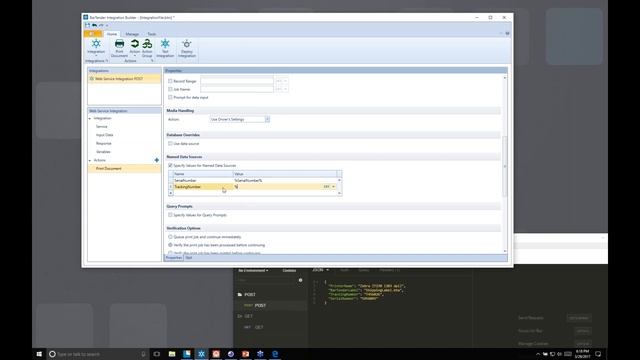Viewport: 640px width, 360px height.
Task: Click the Windows Start button
Action: tap(39, 354)
